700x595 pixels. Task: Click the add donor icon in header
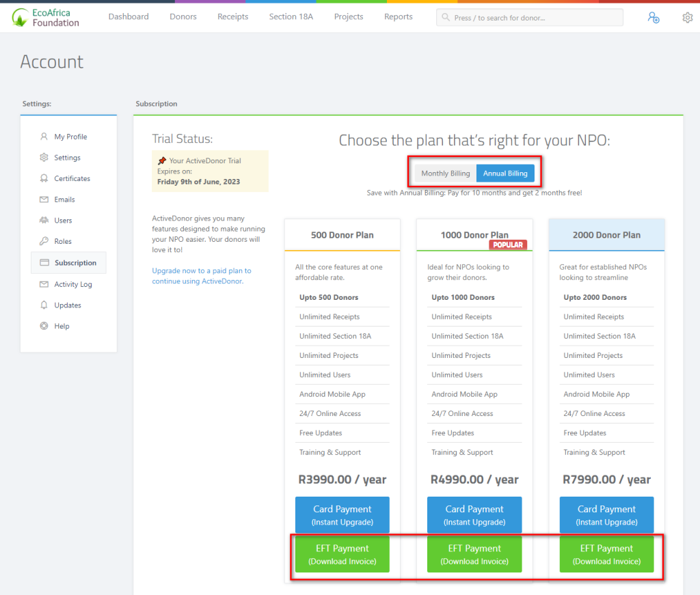(x=654, y=17)
